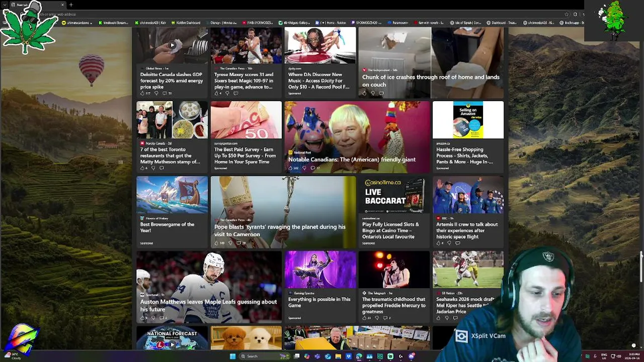Open File Explorer from the taskbar

pos(338,356)
